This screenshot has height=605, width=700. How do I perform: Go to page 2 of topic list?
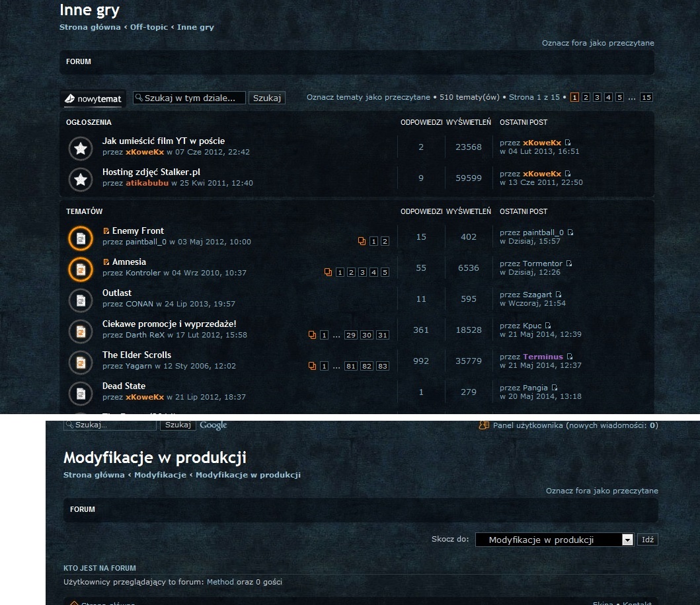coord(586,97)
